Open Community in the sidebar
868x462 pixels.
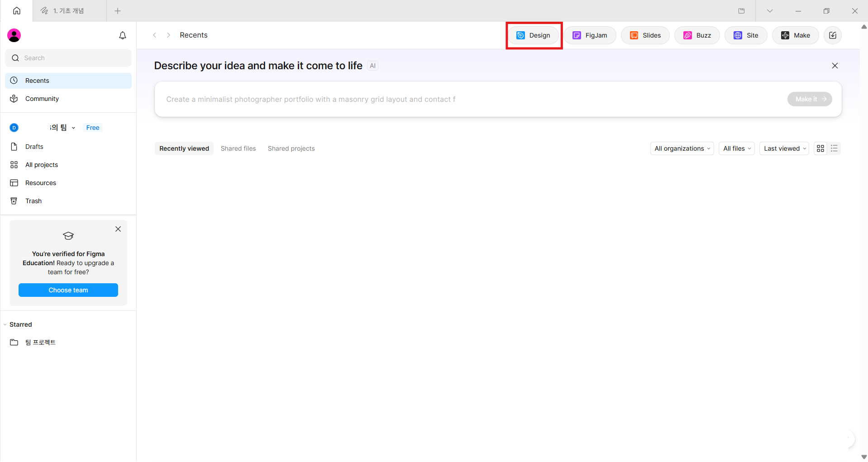[x=68, y=99]
